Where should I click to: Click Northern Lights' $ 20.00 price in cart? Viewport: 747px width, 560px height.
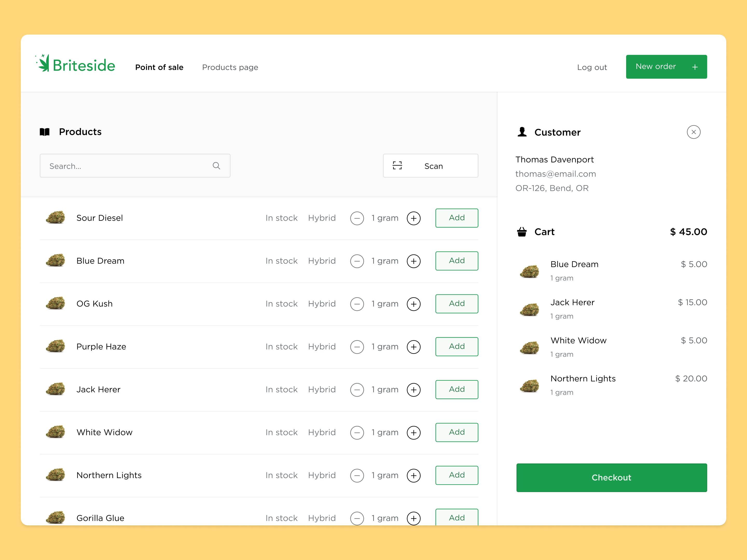point(691,379)
